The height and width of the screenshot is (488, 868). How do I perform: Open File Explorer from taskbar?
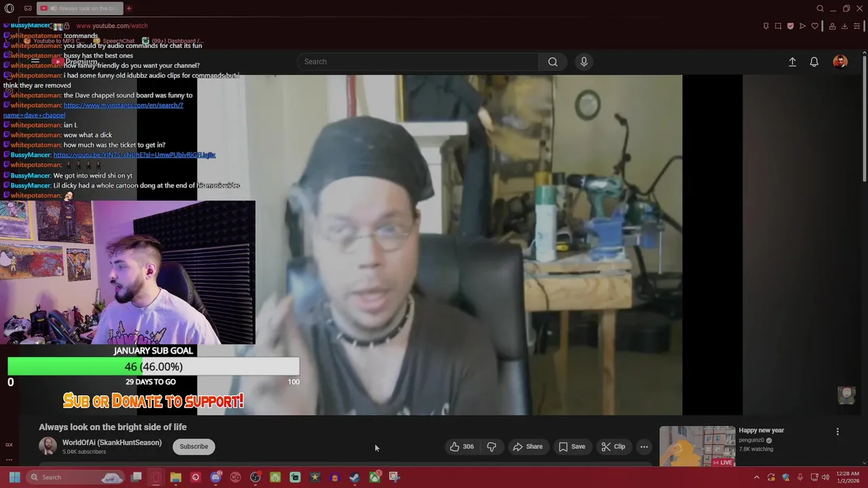click(x=176, y=477)
